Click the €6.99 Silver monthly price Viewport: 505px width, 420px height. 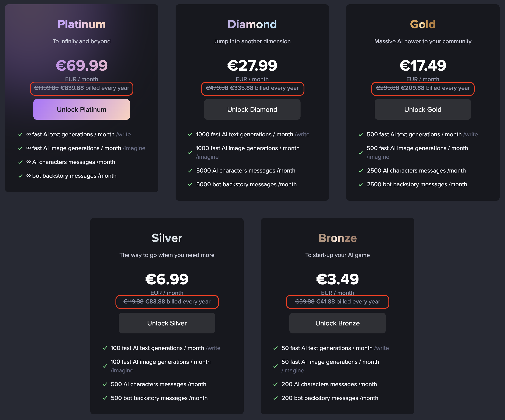[167, 279]
